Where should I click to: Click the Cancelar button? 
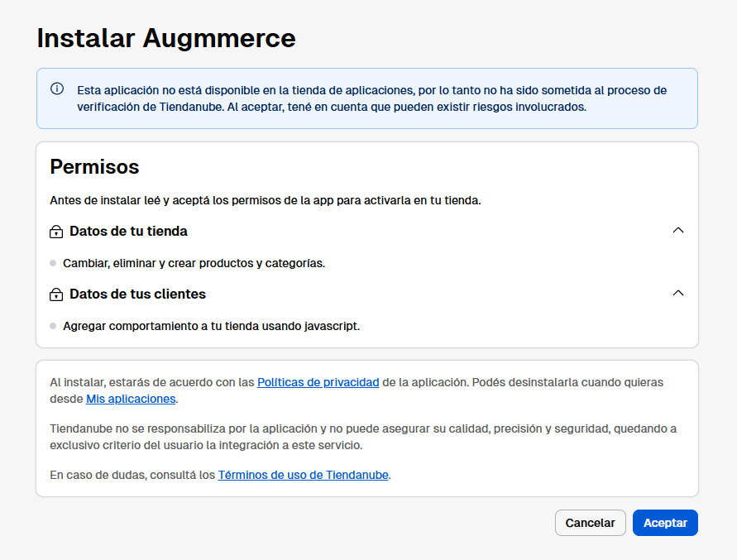[x=591, y=523]
